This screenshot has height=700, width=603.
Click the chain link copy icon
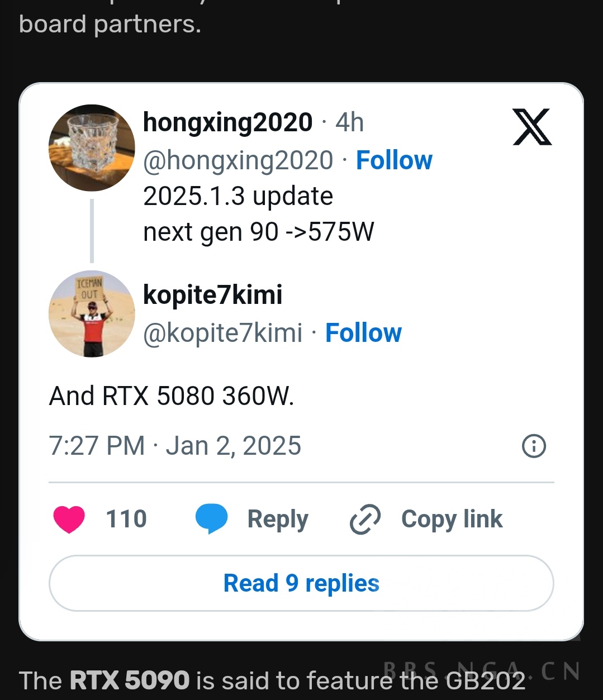365,520
